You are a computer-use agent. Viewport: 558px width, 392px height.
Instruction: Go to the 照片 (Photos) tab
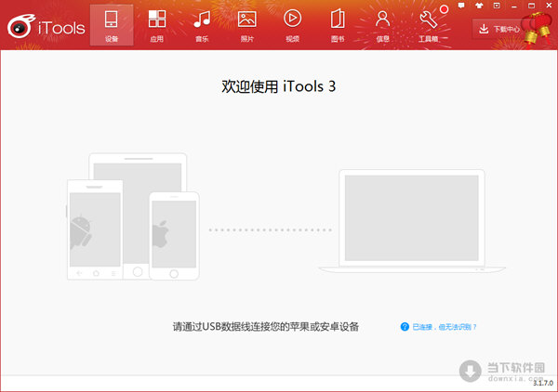[x=247, y=25]
